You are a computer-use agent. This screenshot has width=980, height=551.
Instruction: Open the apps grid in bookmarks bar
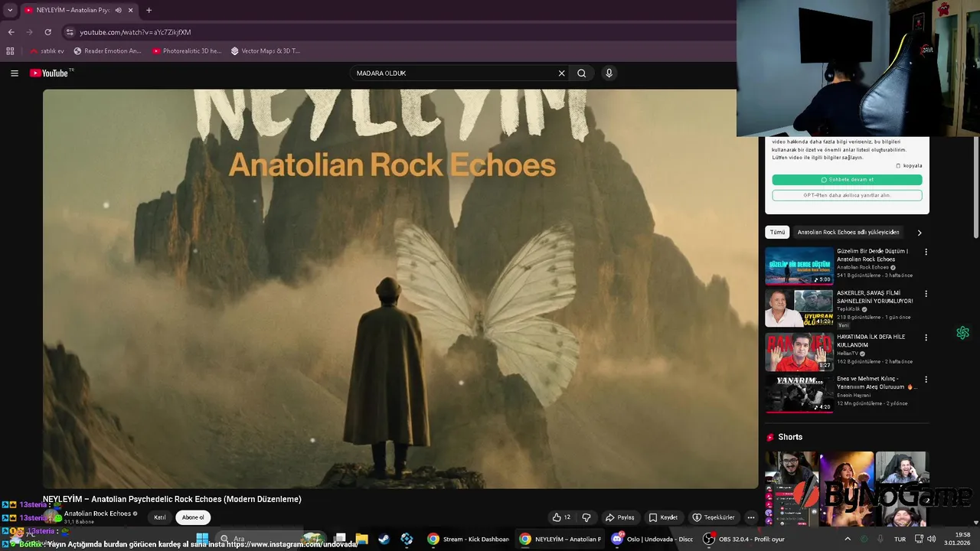10,51
